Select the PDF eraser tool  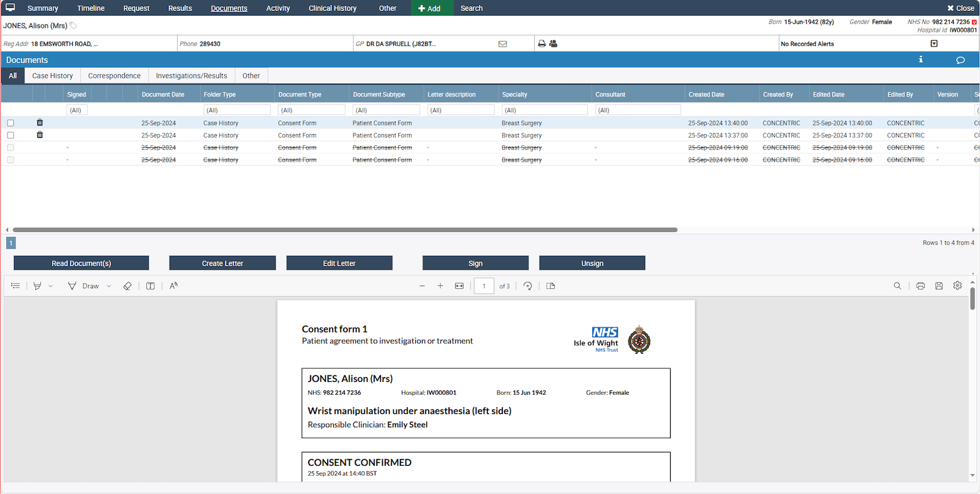click(x=127, y=286)
